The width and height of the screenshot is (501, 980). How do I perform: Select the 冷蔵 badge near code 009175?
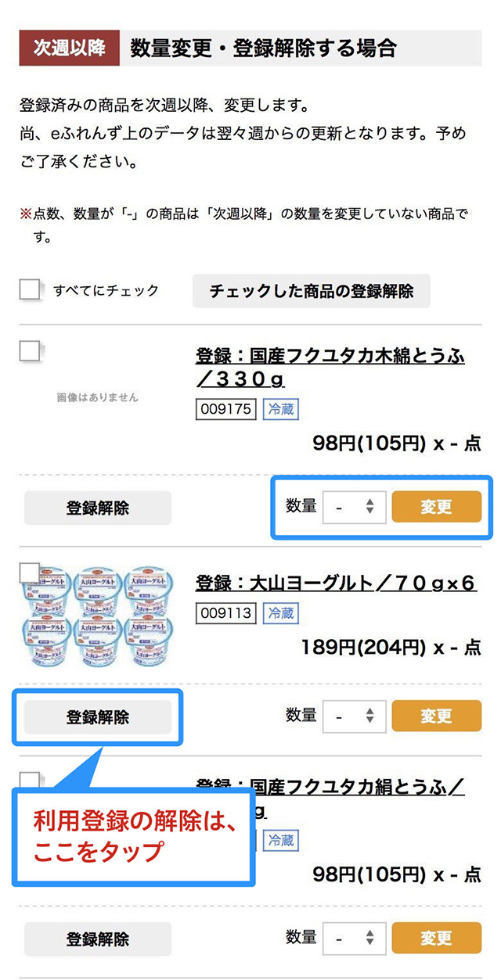(281, 409)
